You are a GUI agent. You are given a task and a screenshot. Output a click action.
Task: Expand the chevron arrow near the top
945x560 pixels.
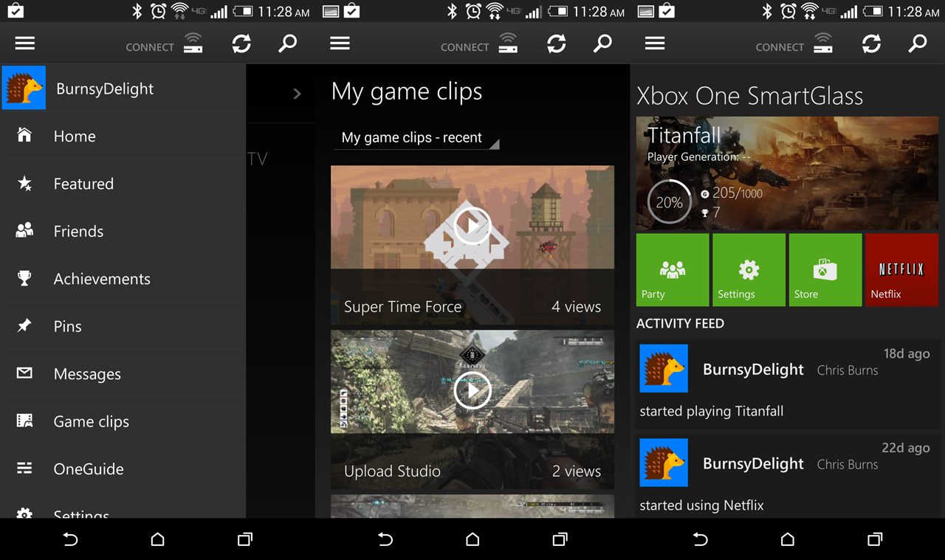(297, 94)
